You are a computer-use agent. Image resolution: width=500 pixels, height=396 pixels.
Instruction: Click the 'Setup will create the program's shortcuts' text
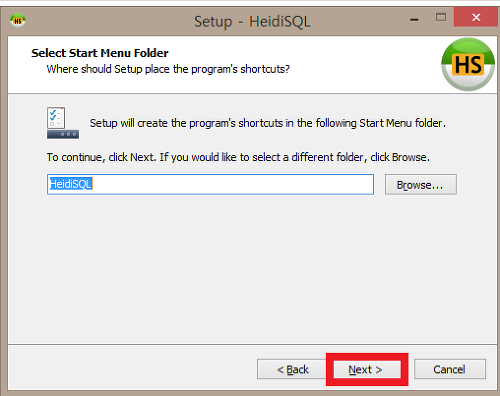pyautogui.click(x=268, y=123)
